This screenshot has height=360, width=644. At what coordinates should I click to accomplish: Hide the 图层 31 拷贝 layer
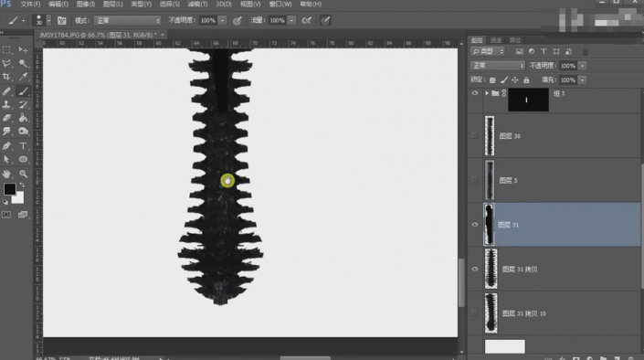475,269
